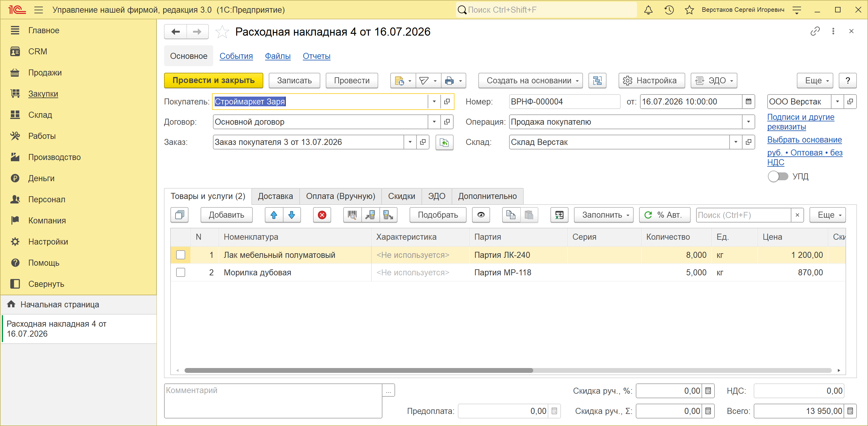This screenshot has width=868, height=426.
Task: Open calculator for Всего field
Action: click(x=850, y=411)
